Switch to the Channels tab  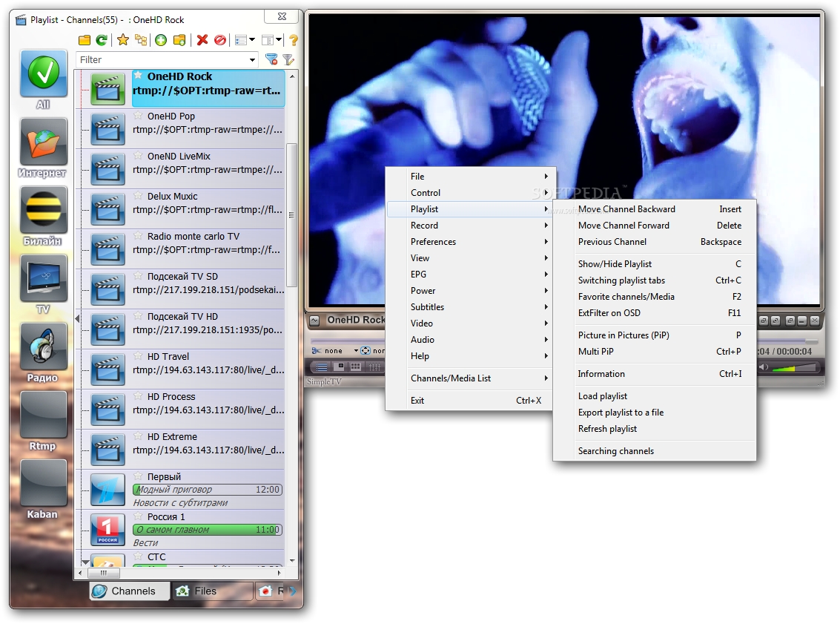129,591
